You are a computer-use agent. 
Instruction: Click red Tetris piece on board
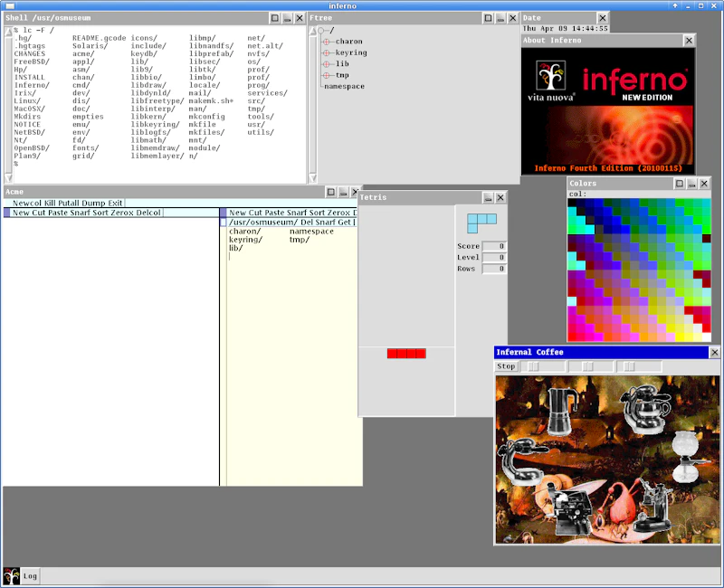pyautogui.click(x=406, y=354)
